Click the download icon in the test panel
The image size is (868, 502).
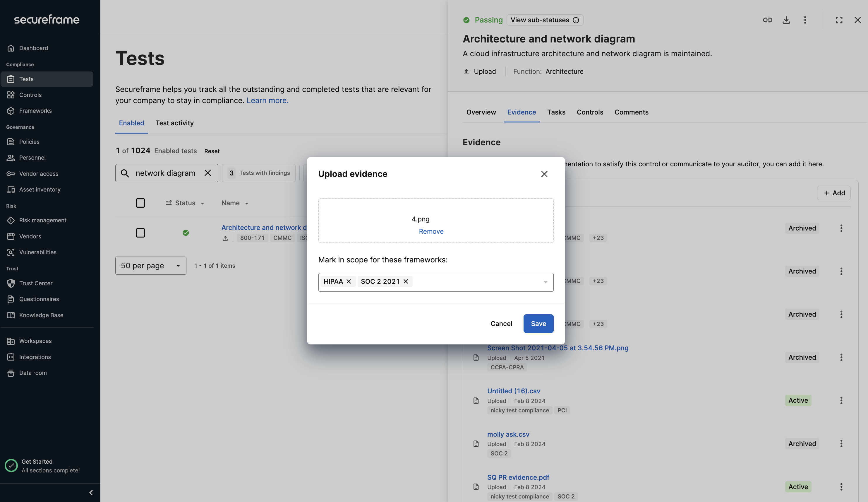point(786,20)
